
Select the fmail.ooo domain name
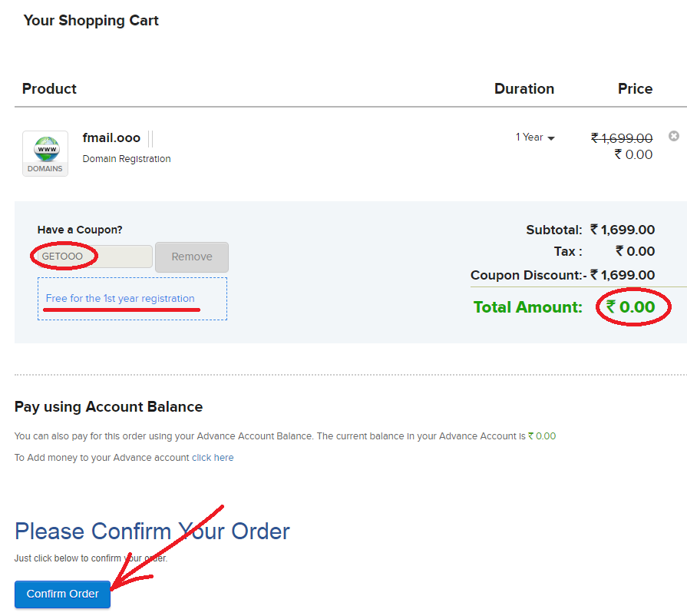click(111, 137)
